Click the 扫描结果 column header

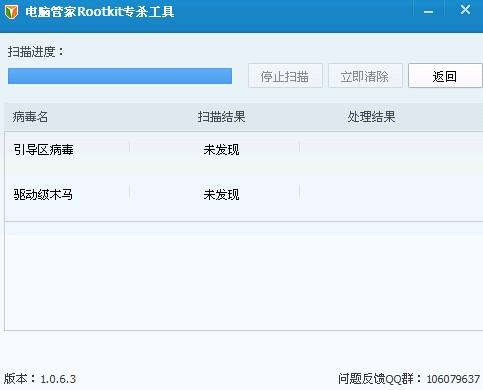(x=221, y=117)
